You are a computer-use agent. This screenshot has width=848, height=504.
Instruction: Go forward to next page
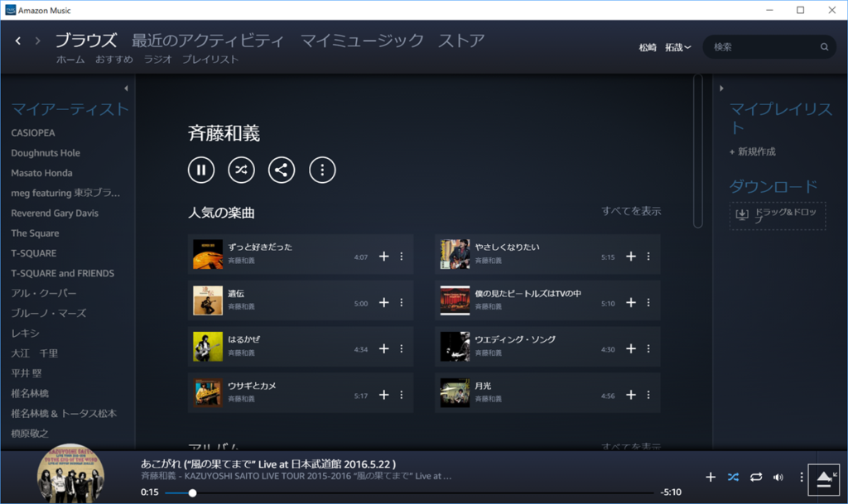point(37,41)
